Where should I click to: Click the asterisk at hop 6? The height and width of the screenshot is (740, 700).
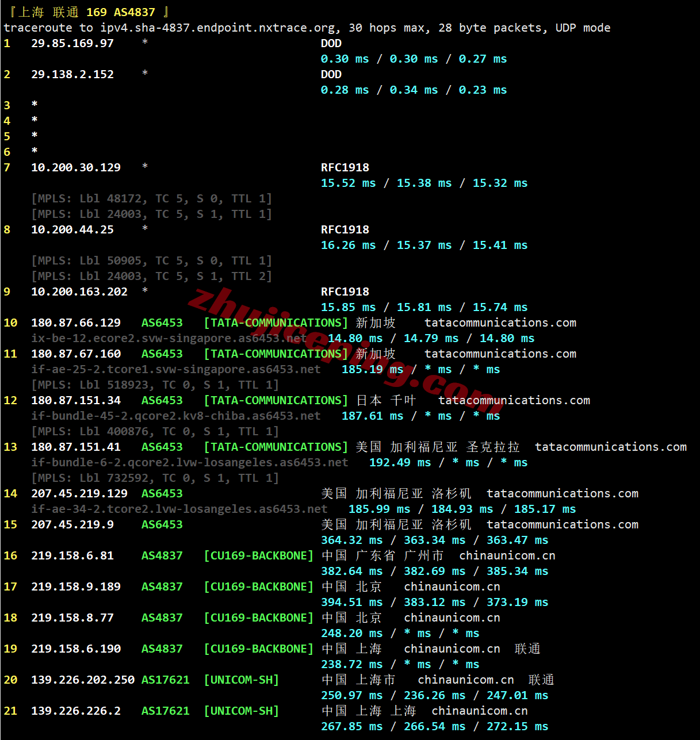point(35,151)
